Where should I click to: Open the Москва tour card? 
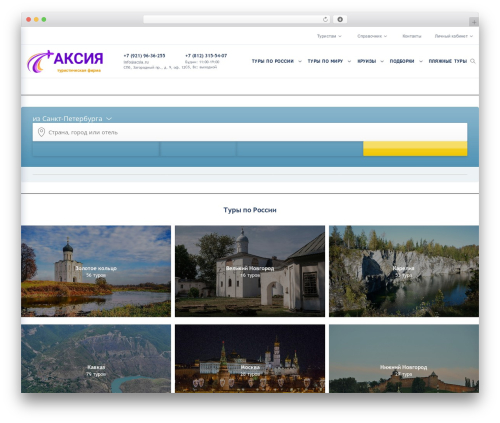click(250, 359)
